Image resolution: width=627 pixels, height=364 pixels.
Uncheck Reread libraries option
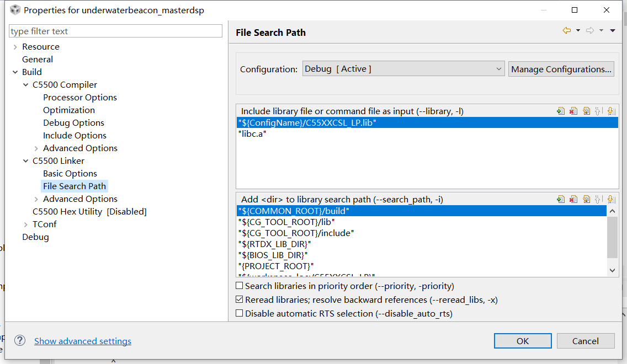point(240,299)
